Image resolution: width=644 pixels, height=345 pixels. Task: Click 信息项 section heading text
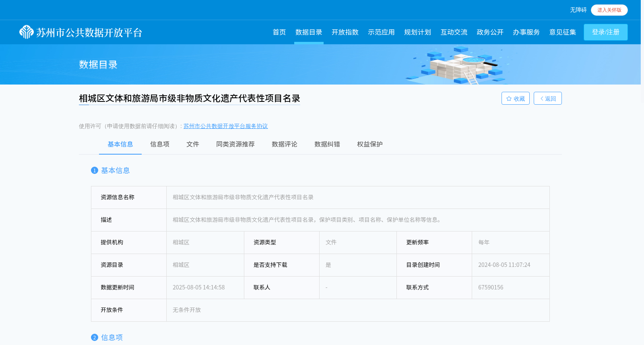pos(111,337)
